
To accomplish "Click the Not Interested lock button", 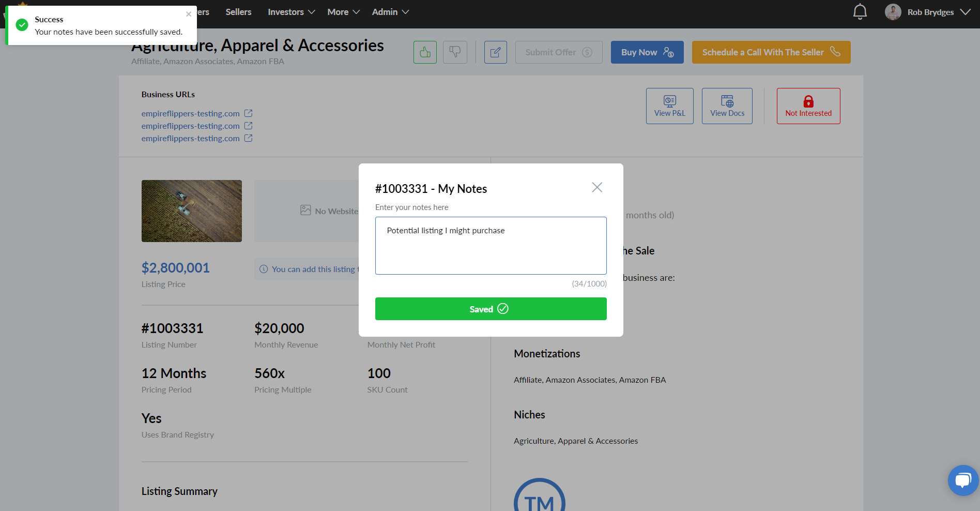I will pyautogui.click(x=808, y=106).
